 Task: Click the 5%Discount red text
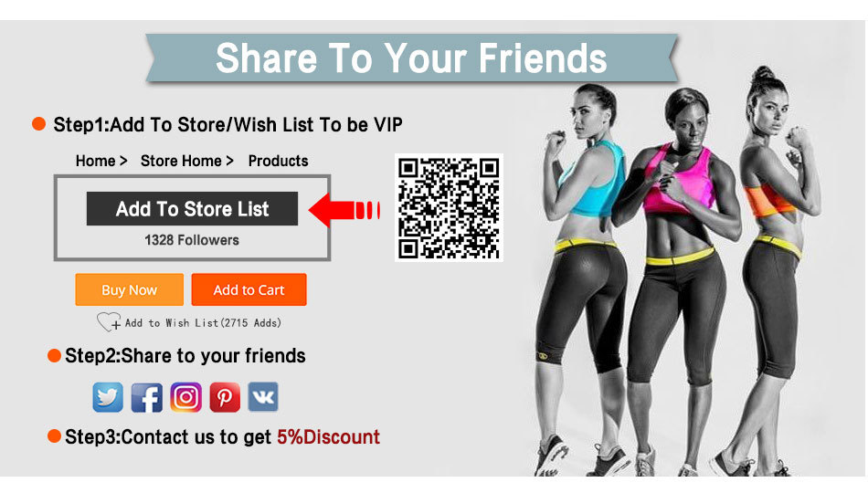coord(328,437)
